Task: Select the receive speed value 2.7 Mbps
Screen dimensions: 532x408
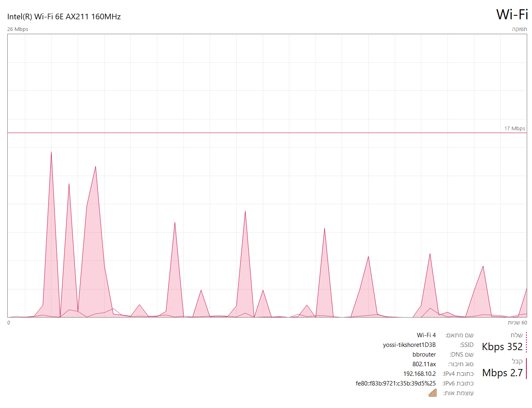Action: [x=502, y=373]
